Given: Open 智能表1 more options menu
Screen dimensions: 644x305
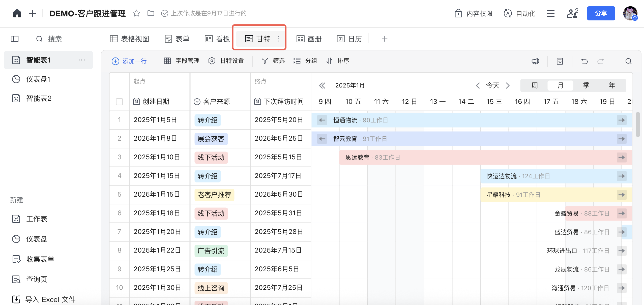Looking at the screenshot, I should point(81,60).
